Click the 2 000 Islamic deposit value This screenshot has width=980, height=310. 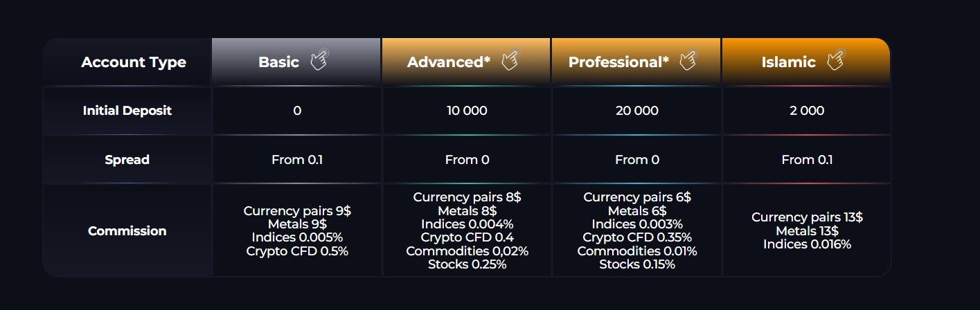pyautogui.click(x=807, y=111)
